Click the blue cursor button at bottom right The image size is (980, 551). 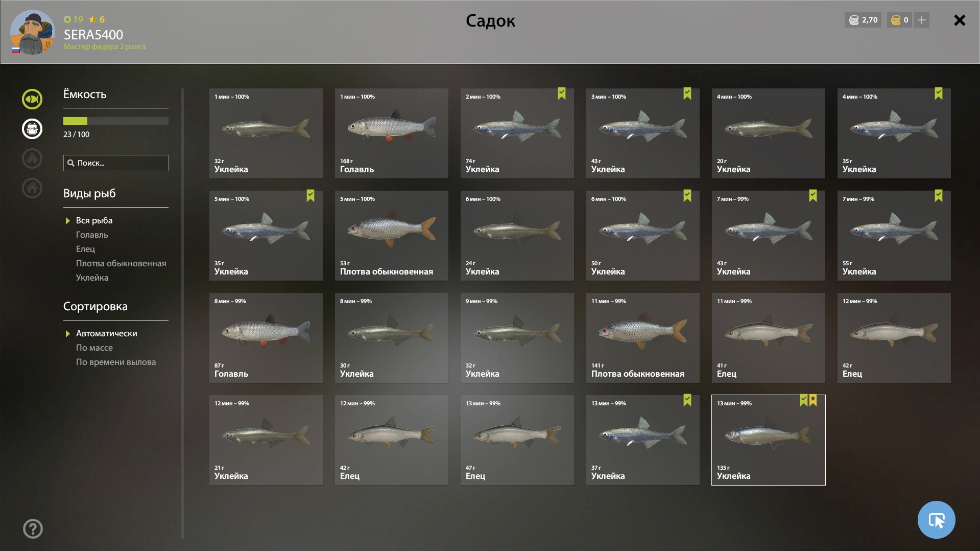pos(936,520)
